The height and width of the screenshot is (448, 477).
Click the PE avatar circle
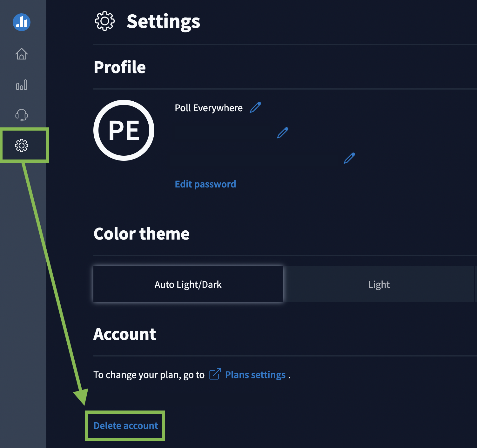pos(124,130)
